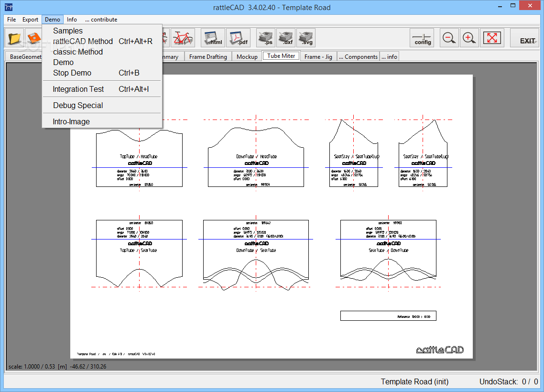Click the scale readout in status line
Viewport: 544px width, 392px height.
tap(57, 366)
